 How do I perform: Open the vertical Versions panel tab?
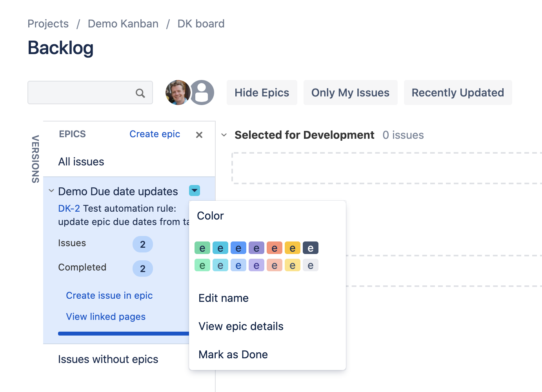click(x=35, y=159)
